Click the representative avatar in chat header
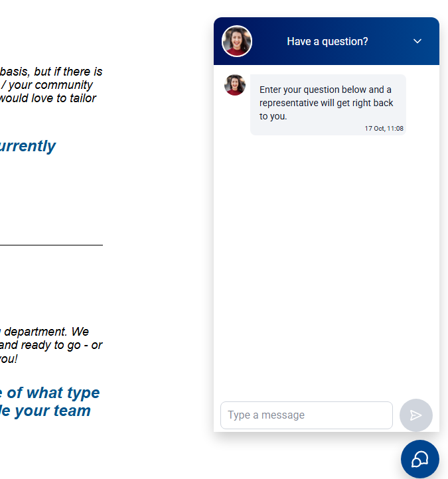The width and height of the screenshot is (448, 479). [237, 41]
